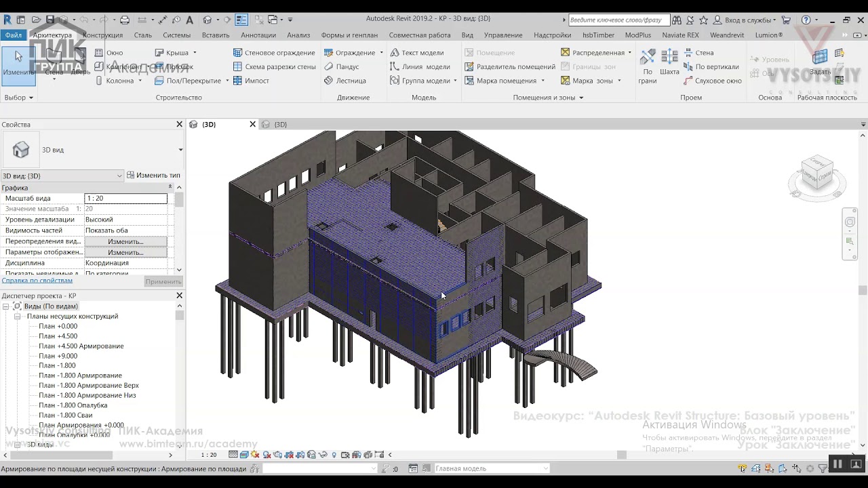Click the Model Text (Текст модели) tool

coord(417,53)
